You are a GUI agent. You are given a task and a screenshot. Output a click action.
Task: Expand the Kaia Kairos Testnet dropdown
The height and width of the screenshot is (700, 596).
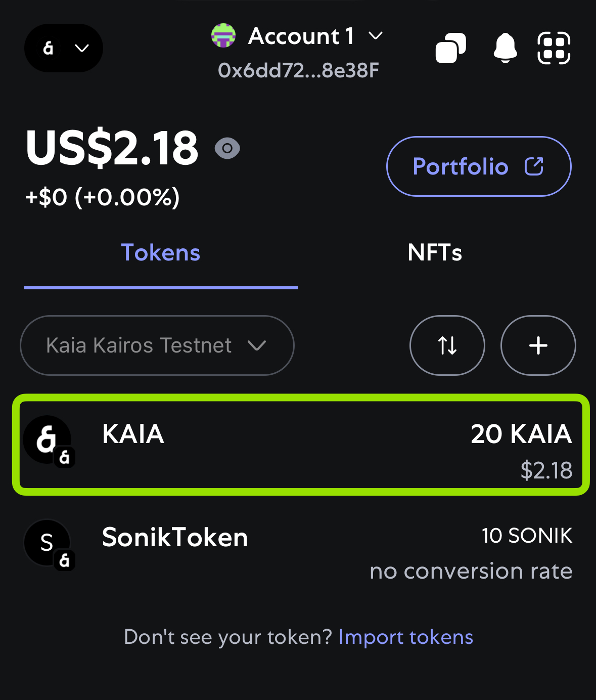pyautogui.click(x=157, y=345)
